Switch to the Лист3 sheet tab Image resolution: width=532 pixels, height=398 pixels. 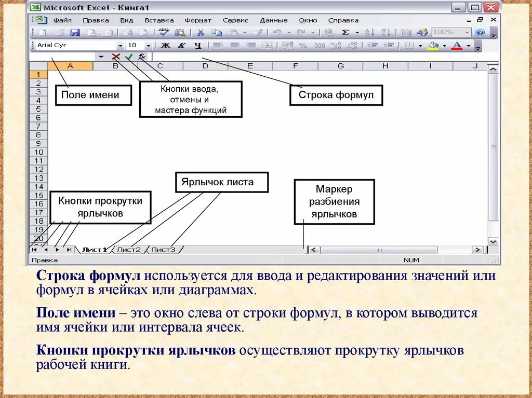163,250
